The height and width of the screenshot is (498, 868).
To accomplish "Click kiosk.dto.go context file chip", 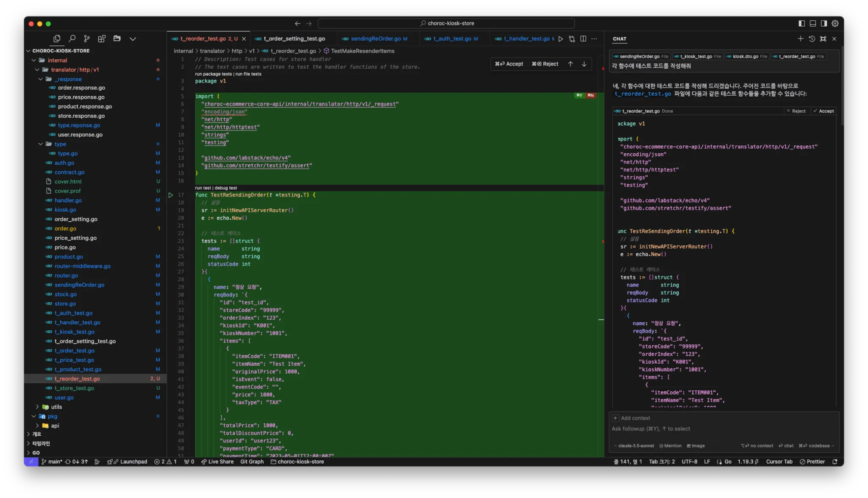I will pyautogui.click(x=747, y=56).
